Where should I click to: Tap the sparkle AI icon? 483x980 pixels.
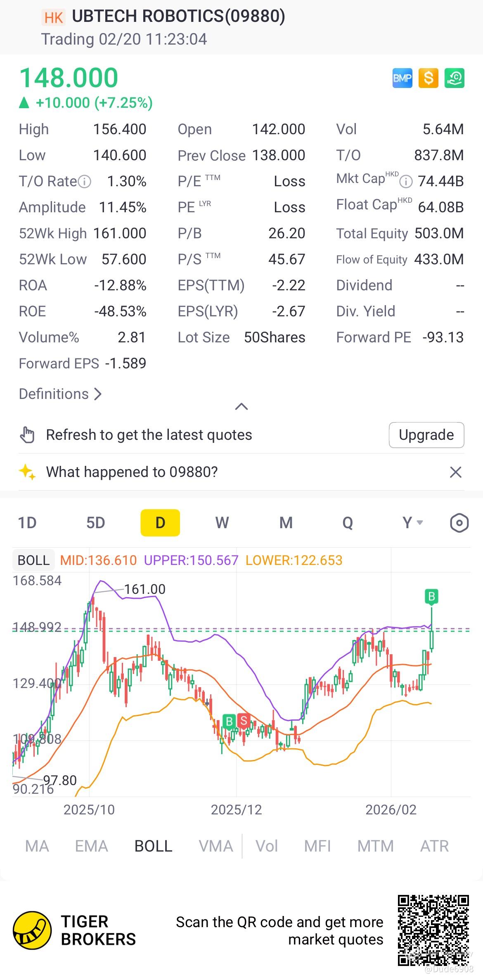click(27, 472)
